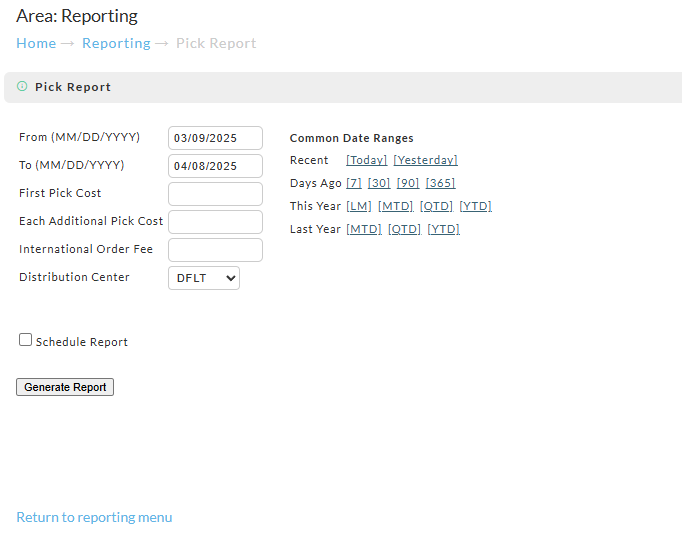Choose the [30] days ago range
The image size is (682, 536).
coord(379,183)
